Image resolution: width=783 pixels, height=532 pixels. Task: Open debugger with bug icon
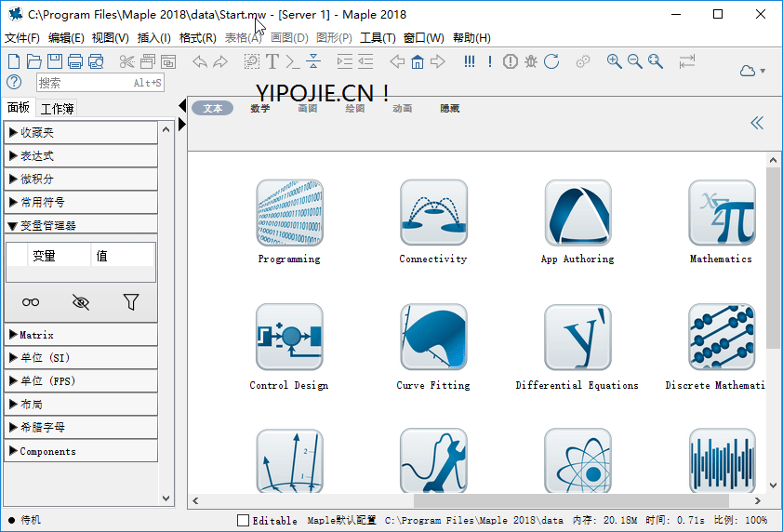coord(531,61)
